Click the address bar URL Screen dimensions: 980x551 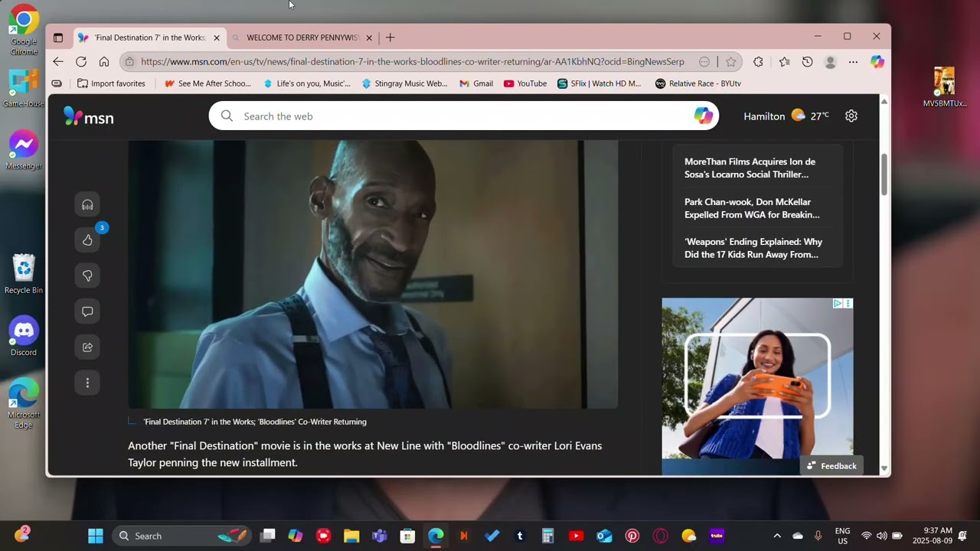click(x=412, y=62)
